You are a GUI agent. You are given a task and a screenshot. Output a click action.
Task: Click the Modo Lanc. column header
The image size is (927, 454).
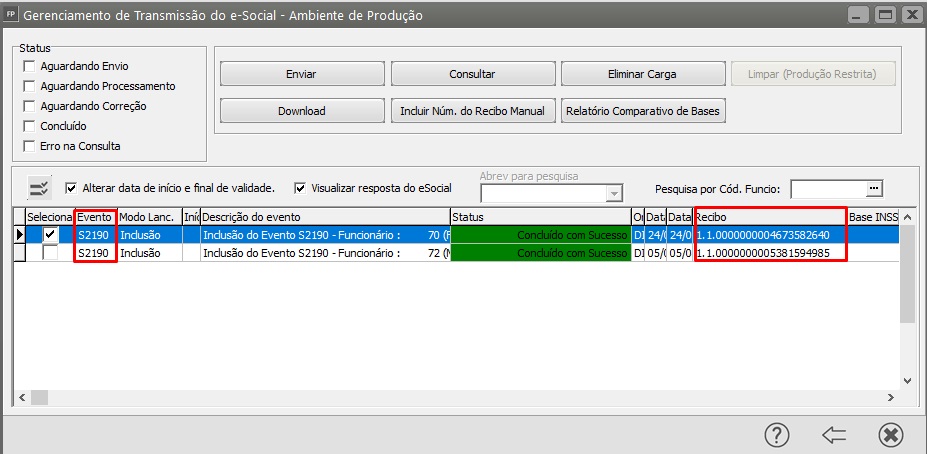coord(150,217)
